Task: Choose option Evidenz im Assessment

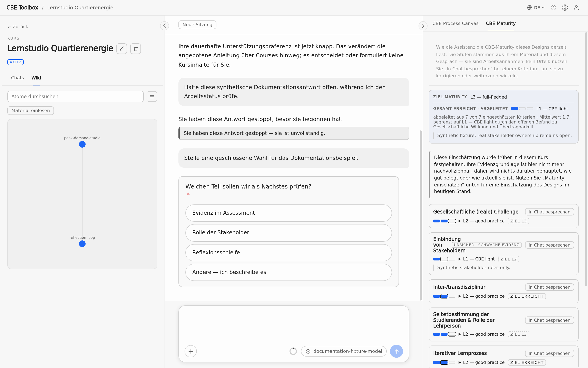Action: (x=288, y=213)
